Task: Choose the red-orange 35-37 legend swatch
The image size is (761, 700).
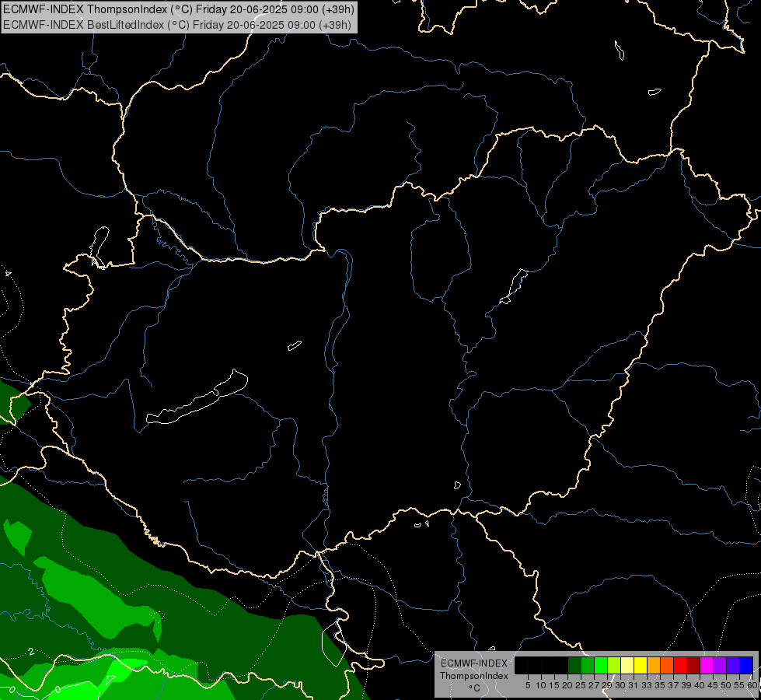Action: click(667, 665)
